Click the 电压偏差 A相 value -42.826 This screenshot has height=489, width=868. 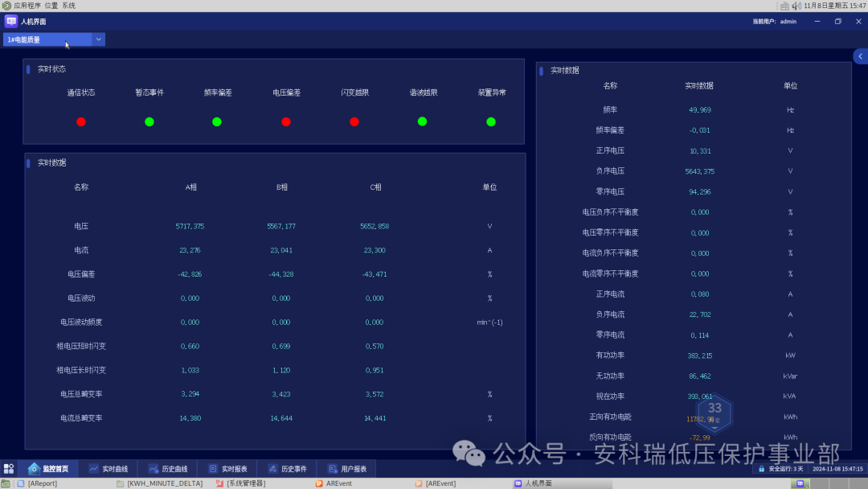(190, 274)
